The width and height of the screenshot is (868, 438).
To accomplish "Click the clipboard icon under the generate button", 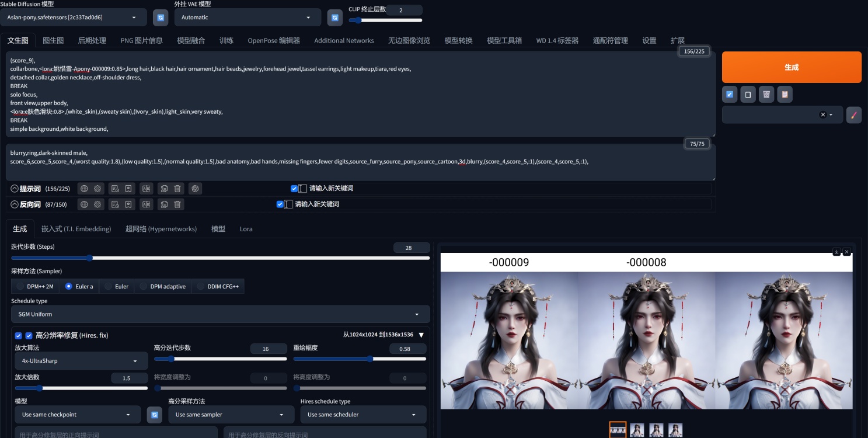I will tap(785, 94).
